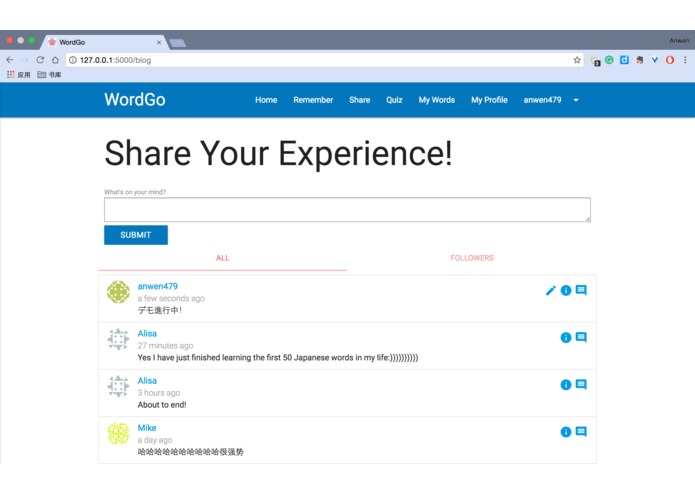This screenshot has height=494, width=695.
Task: Click the edit pencil icon on anwen479's post
Action: pos(551,291)
